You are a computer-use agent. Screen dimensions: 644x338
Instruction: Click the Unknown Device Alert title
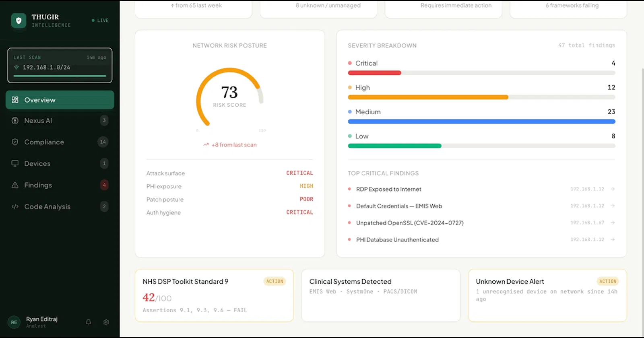[510, 282]
